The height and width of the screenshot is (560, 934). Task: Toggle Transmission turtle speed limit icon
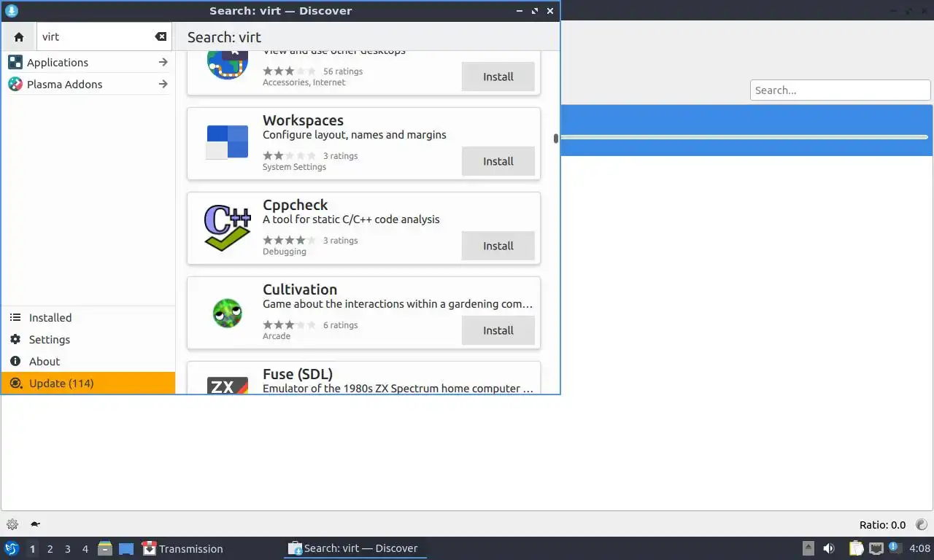35,524
